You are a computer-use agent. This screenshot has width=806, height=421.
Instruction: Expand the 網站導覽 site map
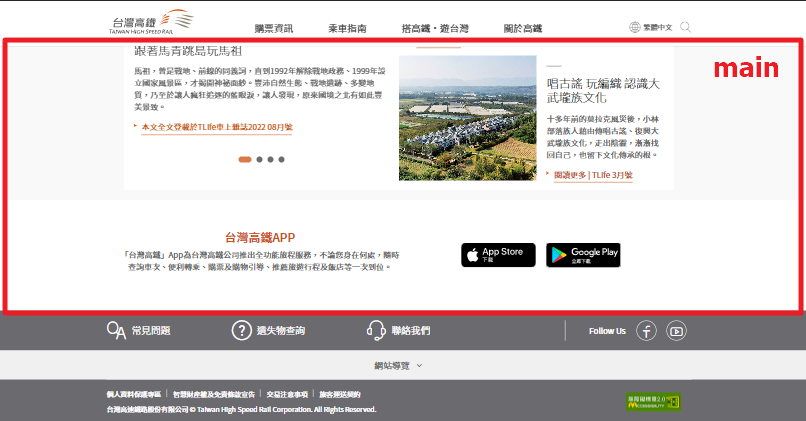pos(398,365)
